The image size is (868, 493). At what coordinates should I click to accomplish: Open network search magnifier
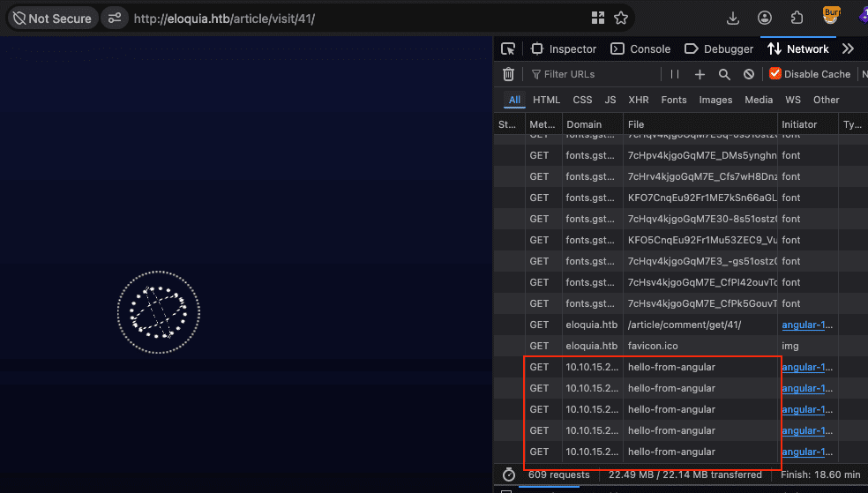tap(724, 74)
